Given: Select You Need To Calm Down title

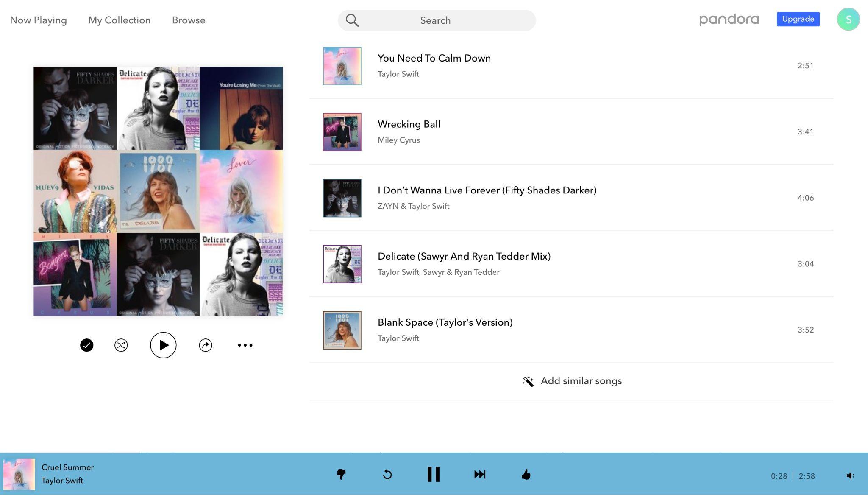Looking at the screenshot, I should tap(434, 58).
